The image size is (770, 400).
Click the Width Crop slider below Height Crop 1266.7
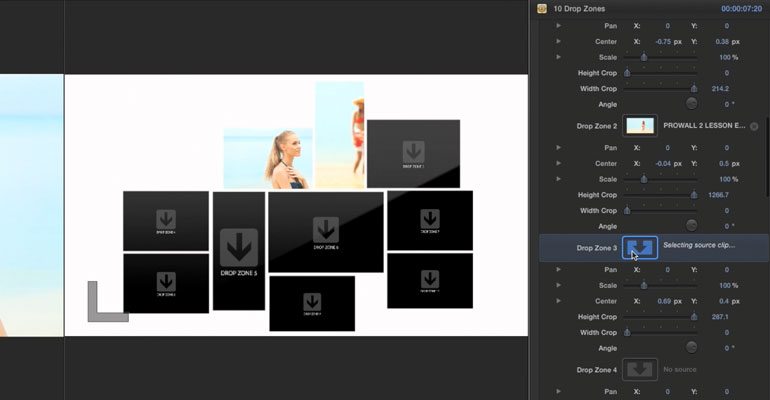(x=660, y=211)
